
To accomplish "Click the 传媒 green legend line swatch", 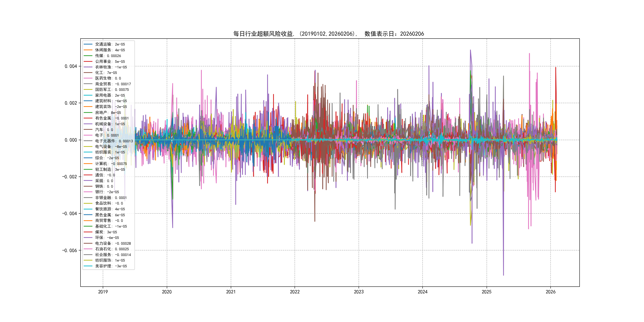I will click(x=88, y=56).
